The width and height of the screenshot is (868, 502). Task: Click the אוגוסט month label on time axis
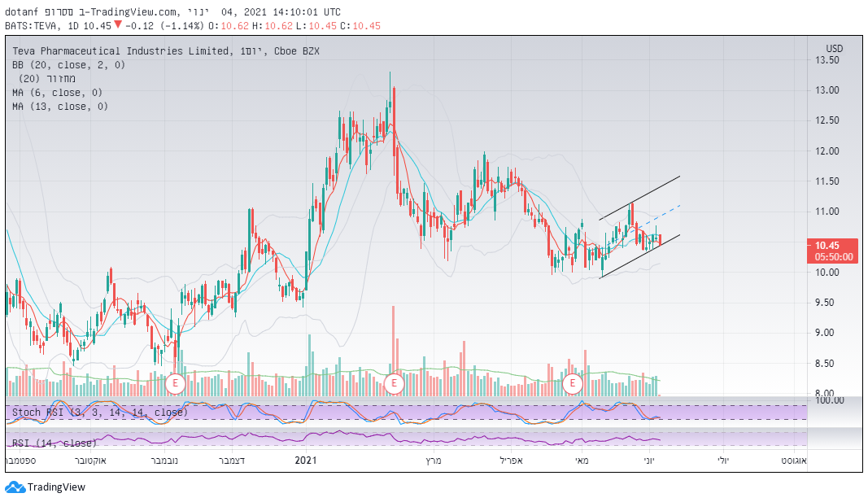(794, 460)
